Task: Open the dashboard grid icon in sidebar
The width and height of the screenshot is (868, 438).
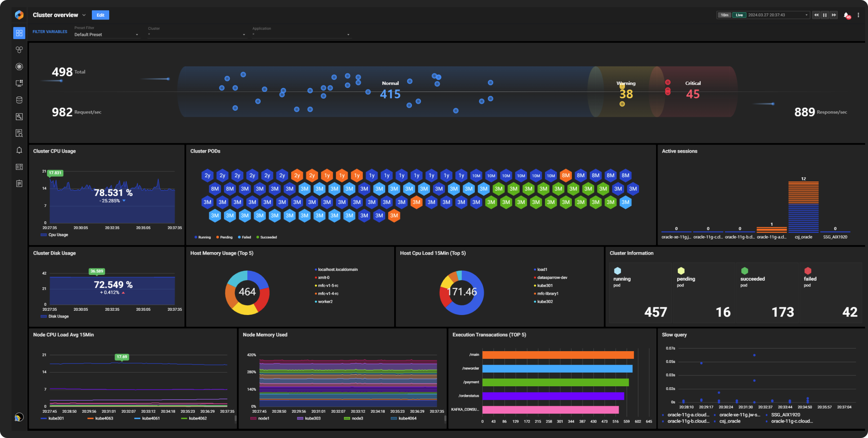Action: coord(19,33)
